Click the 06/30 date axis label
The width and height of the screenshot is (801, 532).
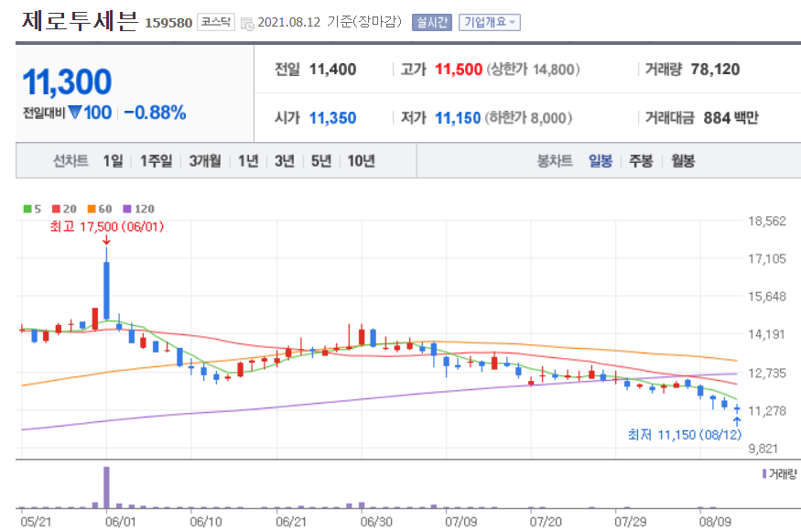(376, 522)
